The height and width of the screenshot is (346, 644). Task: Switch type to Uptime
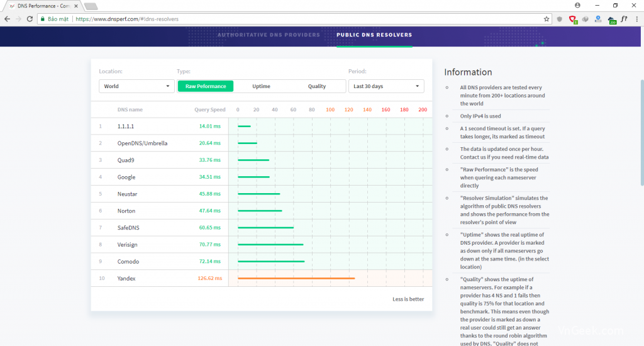coord(261,86)
